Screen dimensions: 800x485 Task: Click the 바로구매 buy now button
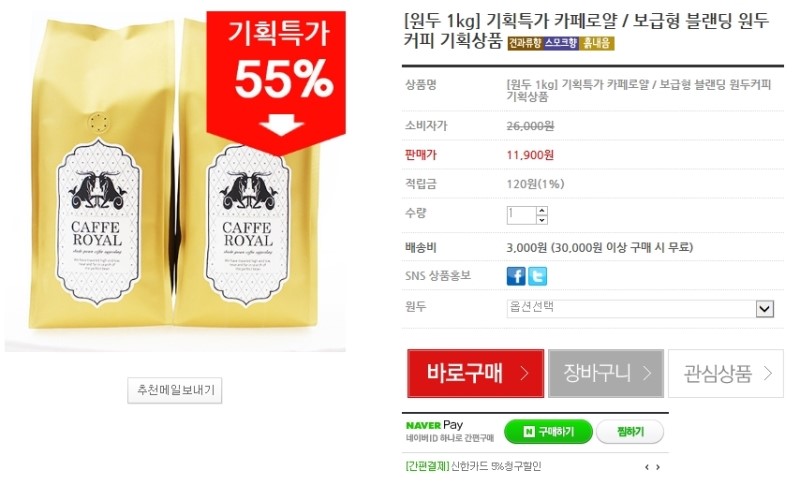[x=476, y=373]
